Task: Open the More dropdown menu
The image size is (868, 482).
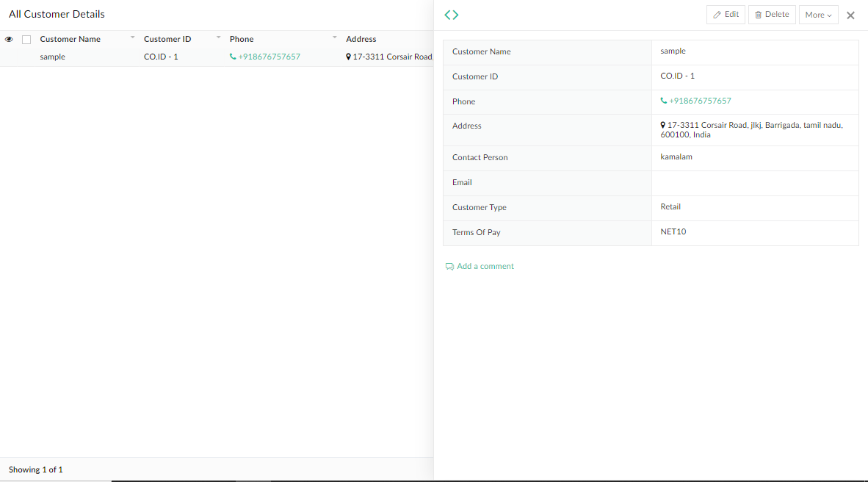Action: [x=818, y=14]
